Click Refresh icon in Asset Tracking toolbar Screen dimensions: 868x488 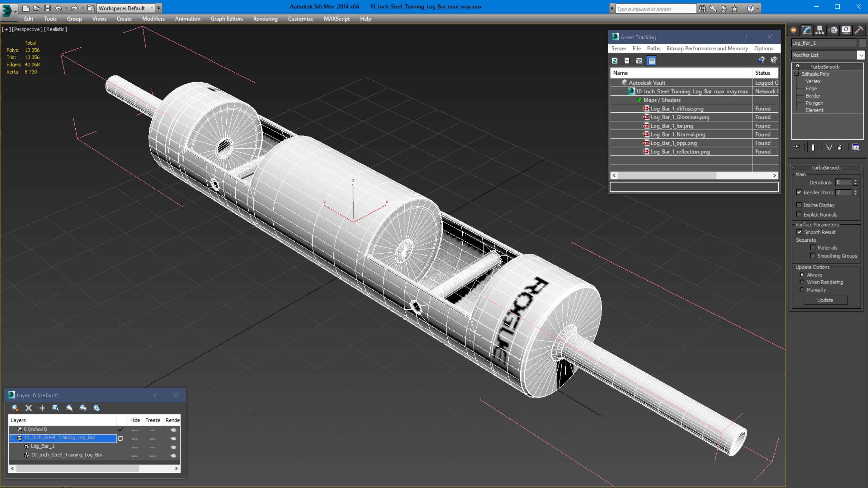click(615, 61)
